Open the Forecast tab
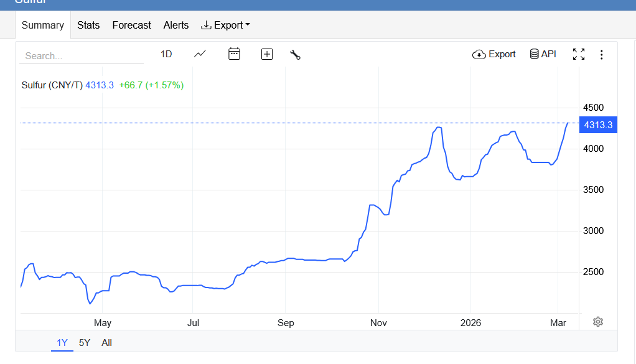Screen dimensions: 636x364 [131, 25]
